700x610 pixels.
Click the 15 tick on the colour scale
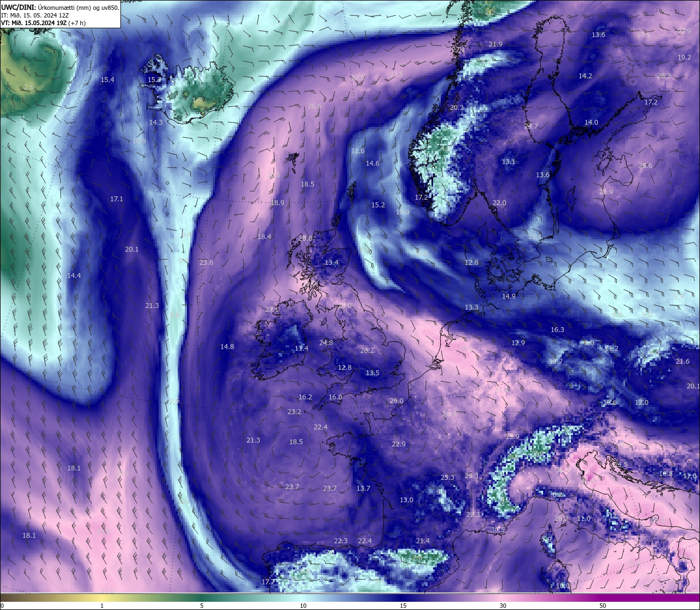pos(402,606)
